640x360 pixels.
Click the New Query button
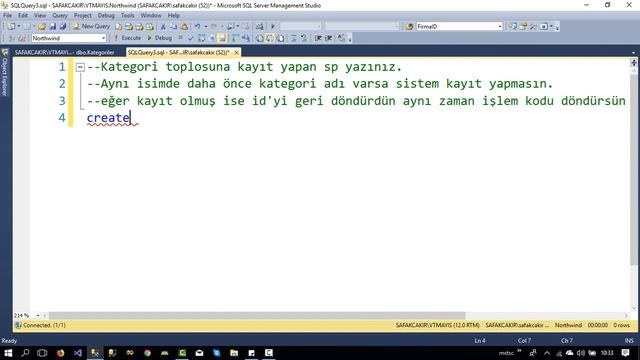coord(91,26)
